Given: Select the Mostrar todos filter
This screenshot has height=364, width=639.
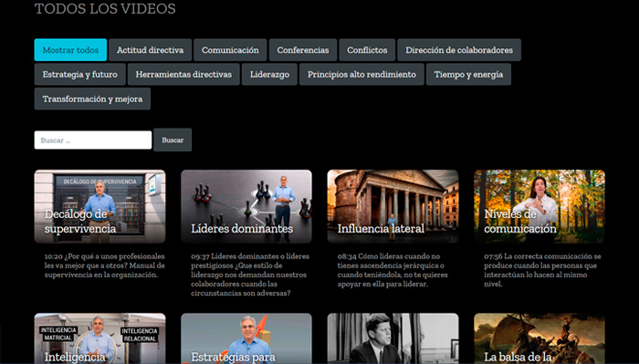Looking at the screenshot, I should 70,50.
